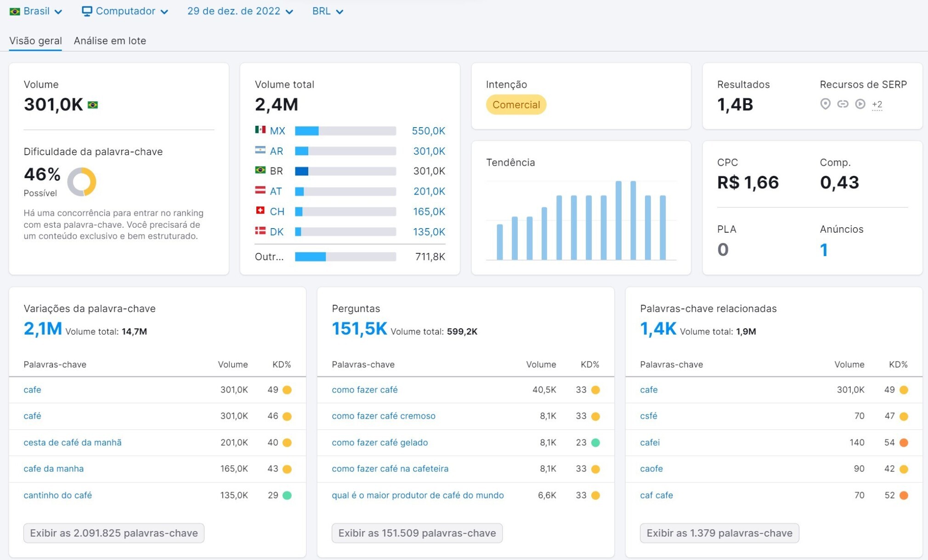Click the Brazil flag beside volume 301,0K
928x560 pixels.
[93, 105]
